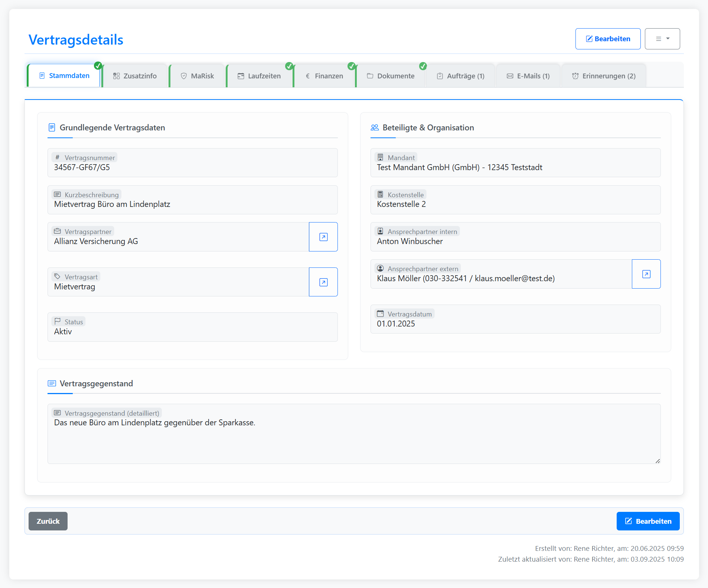Viewport: 708px width, 588px height.
Task: Click green checkmark badge on Finanzen tab
Action: 352,66
